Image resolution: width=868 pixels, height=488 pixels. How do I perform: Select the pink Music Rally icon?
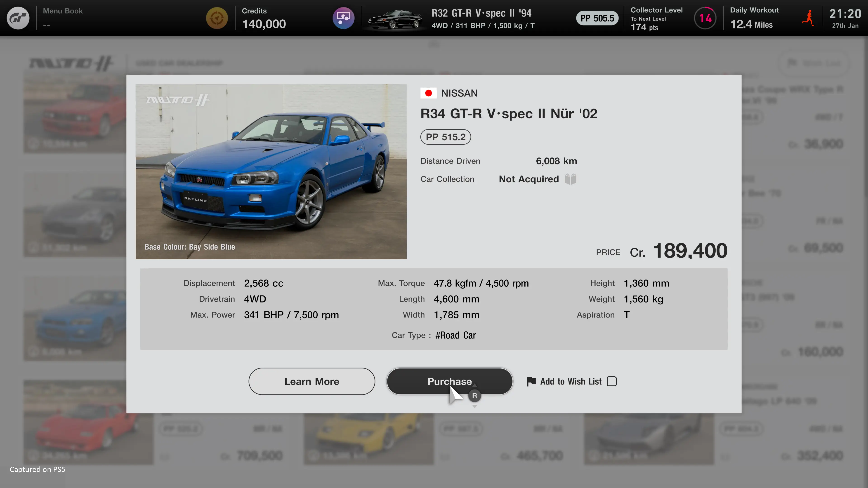tap(343, 18)
